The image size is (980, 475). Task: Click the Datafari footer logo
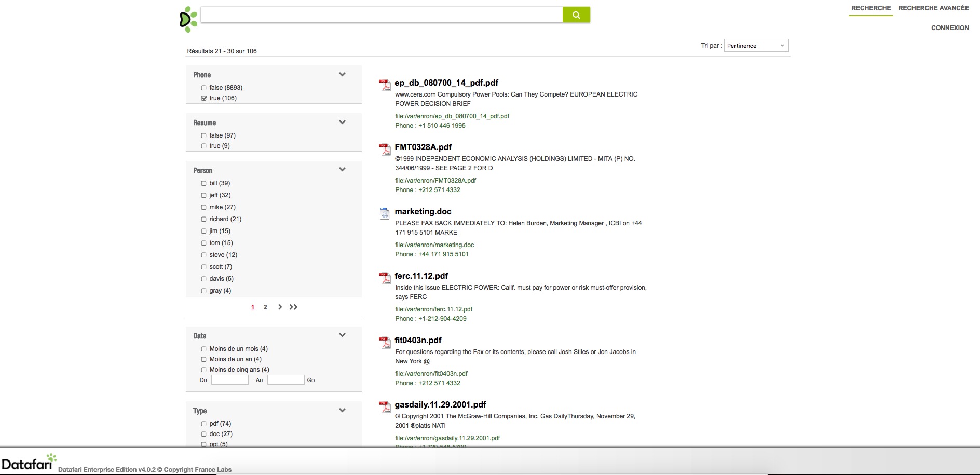coord(29,462)
